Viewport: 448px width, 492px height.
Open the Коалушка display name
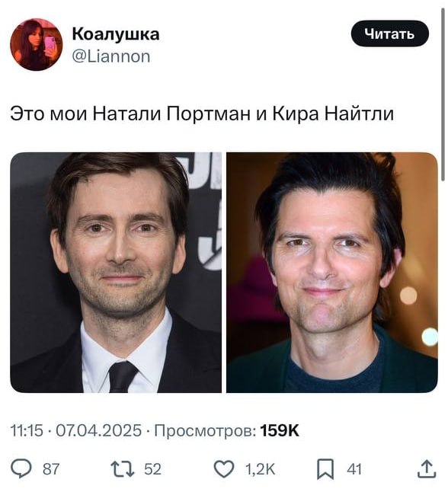[x=116, y=34]
